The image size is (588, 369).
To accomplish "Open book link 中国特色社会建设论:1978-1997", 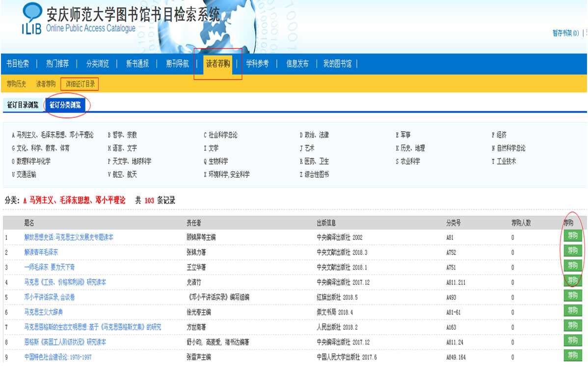I will [x=58, y=357].
